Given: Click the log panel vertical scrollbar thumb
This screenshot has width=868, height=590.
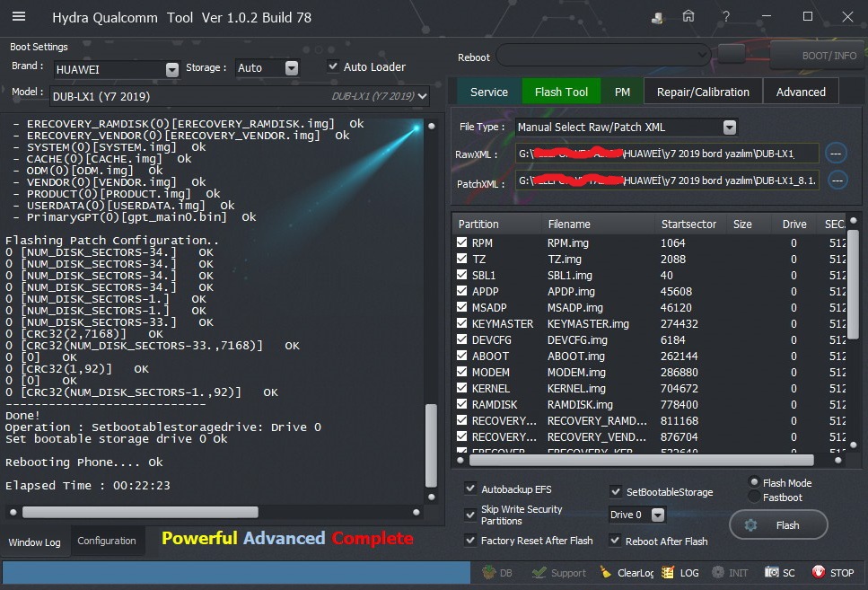Looking at the screenshot, I should [431, 445].
